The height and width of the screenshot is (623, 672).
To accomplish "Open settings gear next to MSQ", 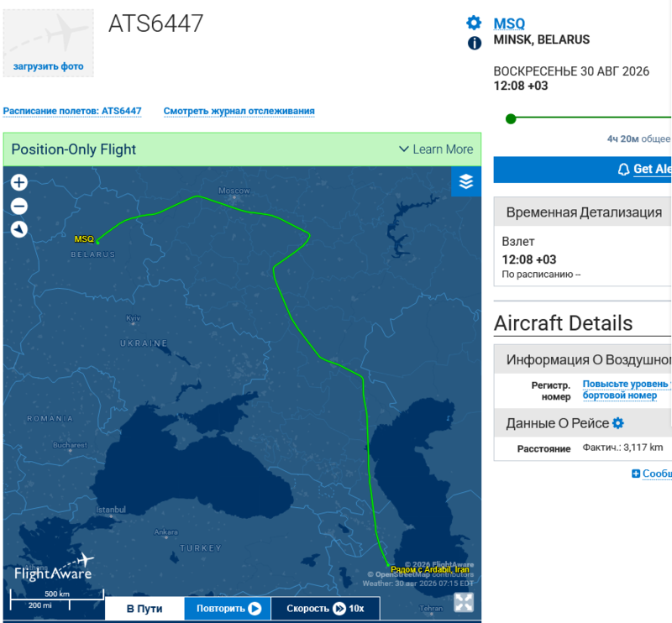I will pyautogui.click(x=474, y=23).
